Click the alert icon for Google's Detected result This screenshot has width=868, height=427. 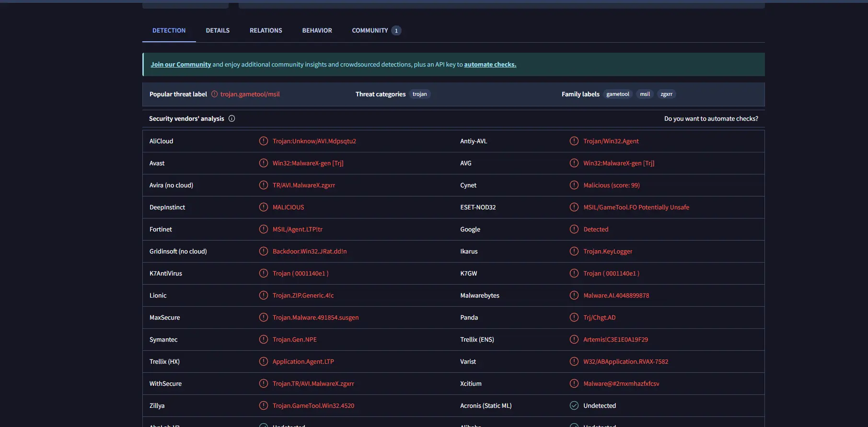[x=574, y=229]
